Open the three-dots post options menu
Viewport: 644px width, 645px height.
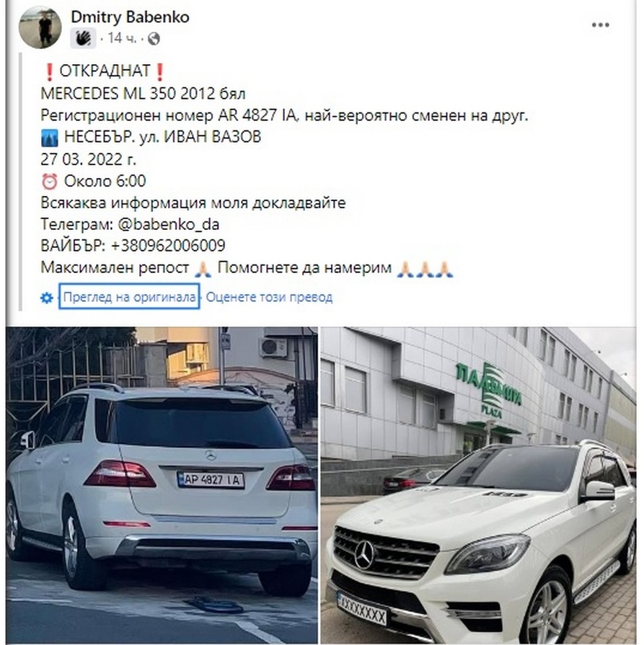coord(600,25)
